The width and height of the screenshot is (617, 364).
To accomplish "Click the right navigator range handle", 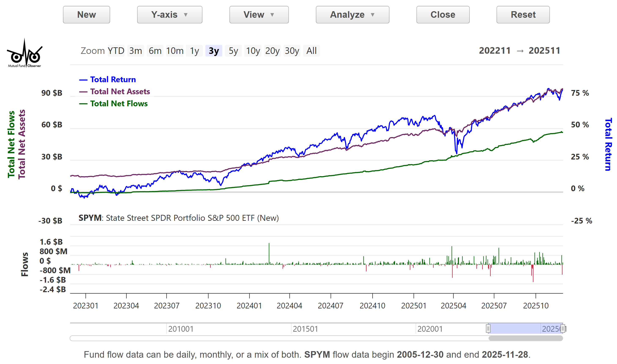I will click(563, 329).
